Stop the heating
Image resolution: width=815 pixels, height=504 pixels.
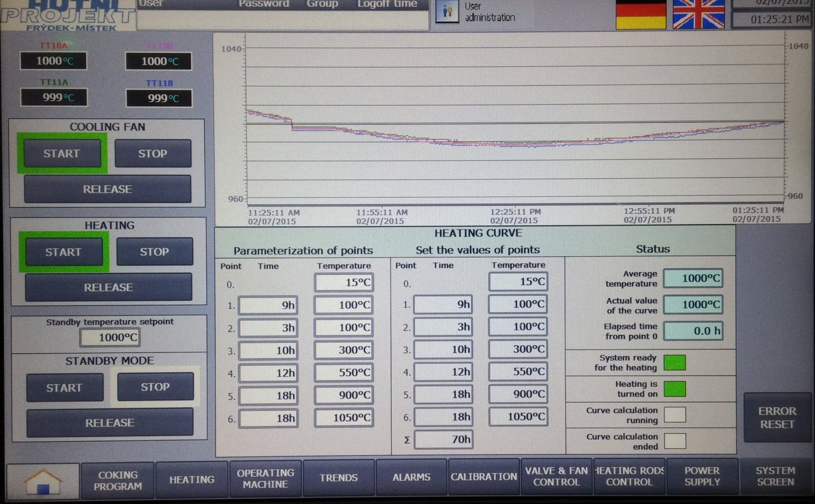click(155, 252)
